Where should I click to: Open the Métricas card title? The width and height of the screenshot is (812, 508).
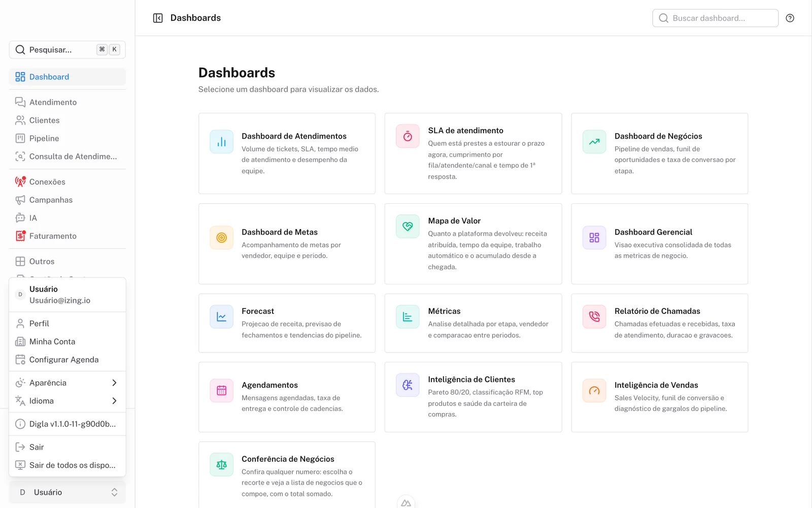pyautogui.click(x=444, y=311)
